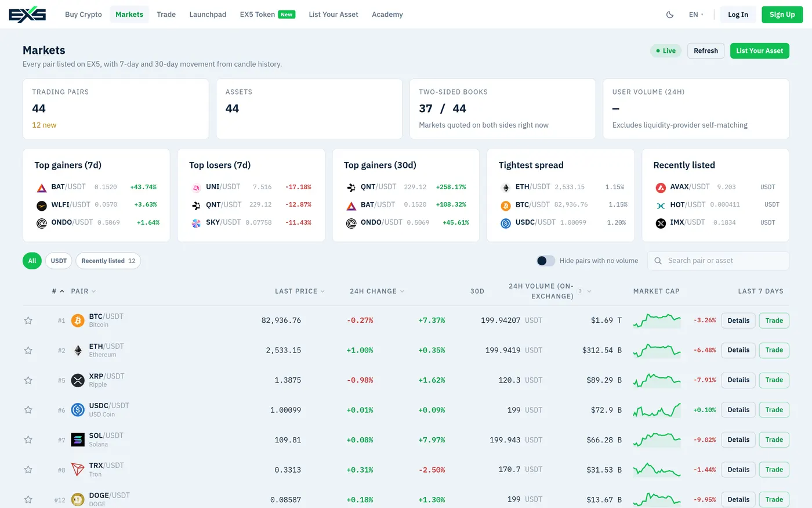The height and width of the screenshot is (508, 812).
Task: Go to Trade nav item
Action: pos(166,15)
